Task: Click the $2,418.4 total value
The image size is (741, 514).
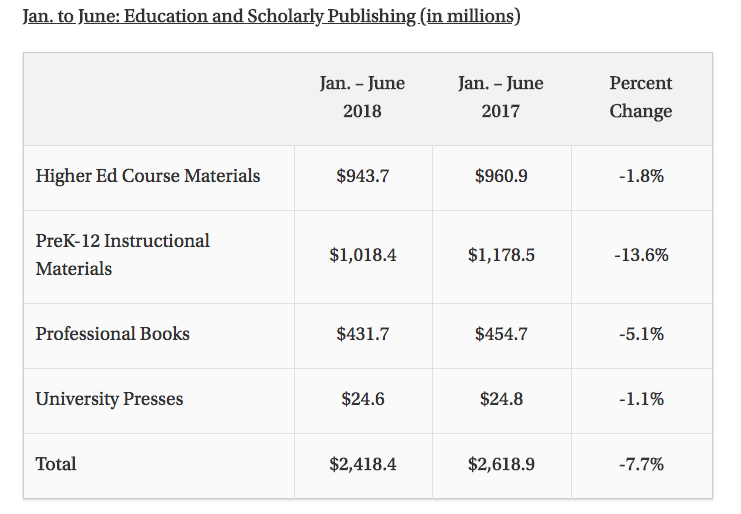Action: point(362,465)
